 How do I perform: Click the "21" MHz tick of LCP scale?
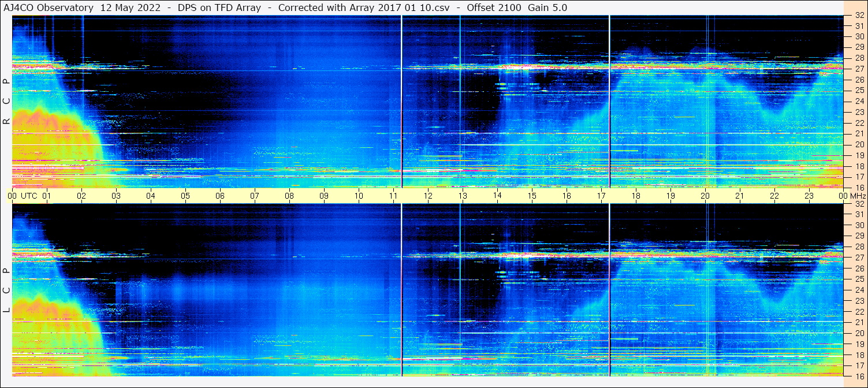[x=859, y=322]
